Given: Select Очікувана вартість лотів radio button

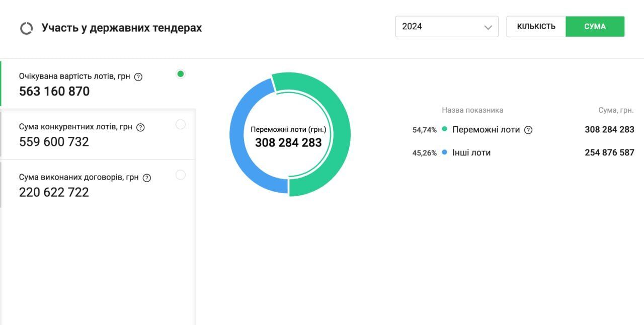Looking at the screenshot, I should tap(181, 74).
